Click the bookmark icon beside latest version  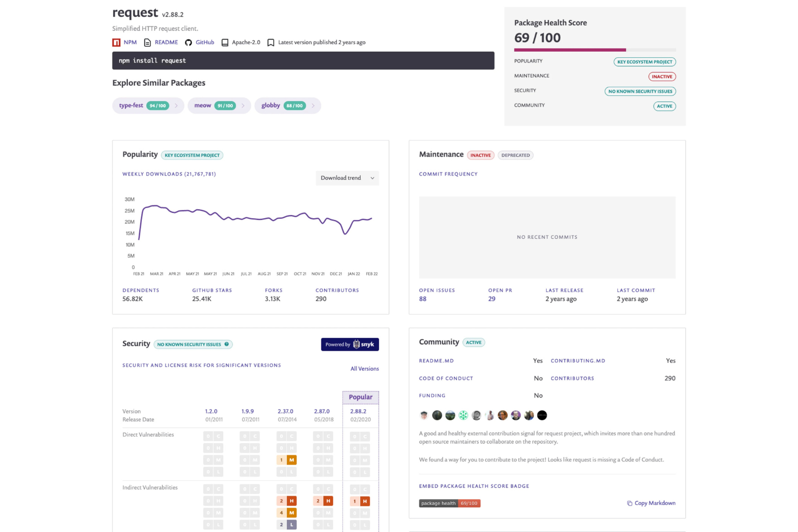click(271, 43)
